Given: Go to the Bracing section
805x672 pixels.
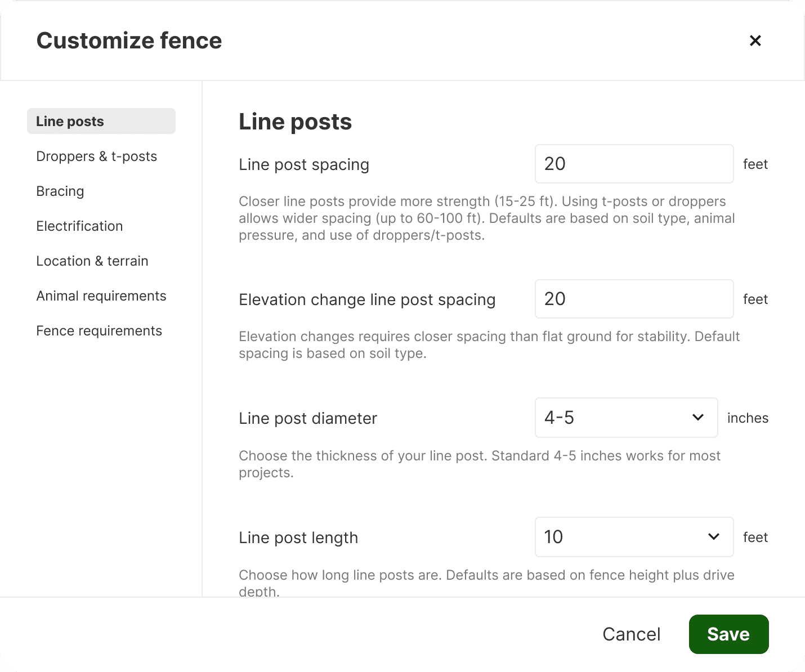Looking at the screenshot, I should click(x=60, y=191).
